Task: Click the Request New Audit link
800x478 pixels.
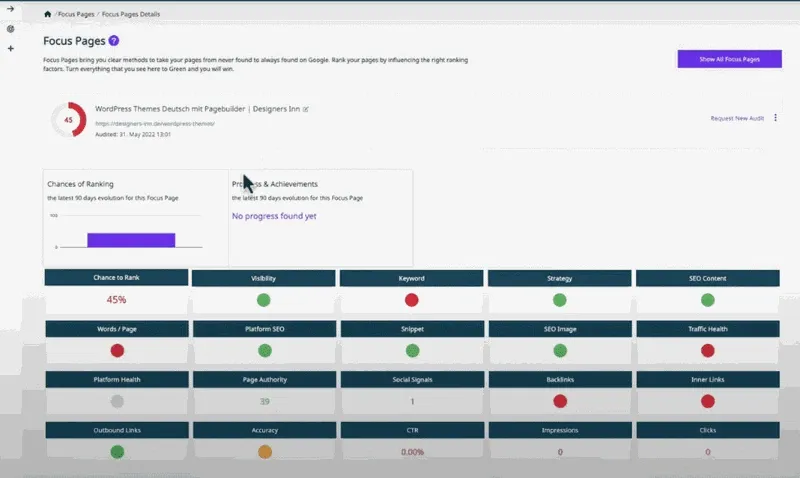Action: pos(737,118)
